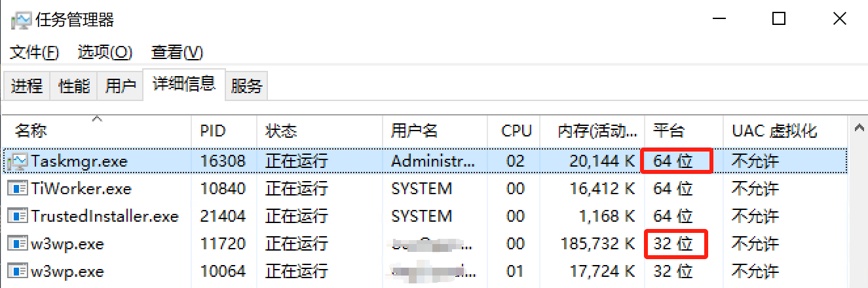Sort by the 名称 column header
Screen dimensions: 868x288
click(x=31, y=131)
